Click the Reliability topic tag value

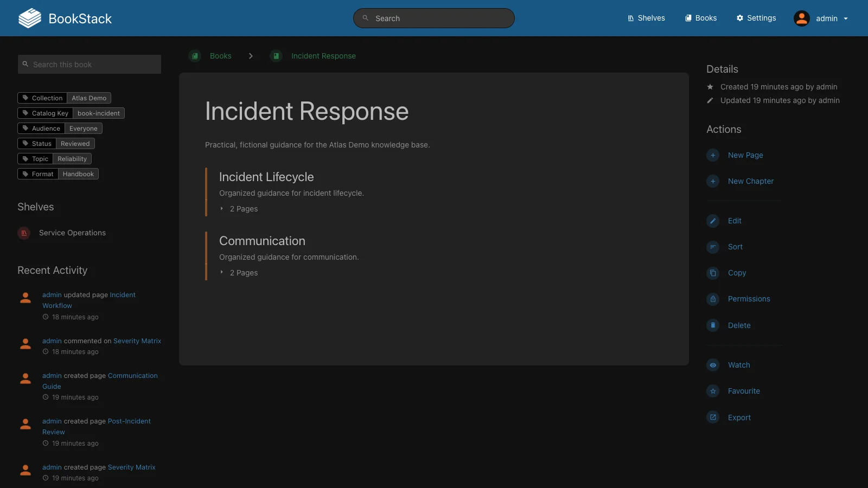point(72,159)
